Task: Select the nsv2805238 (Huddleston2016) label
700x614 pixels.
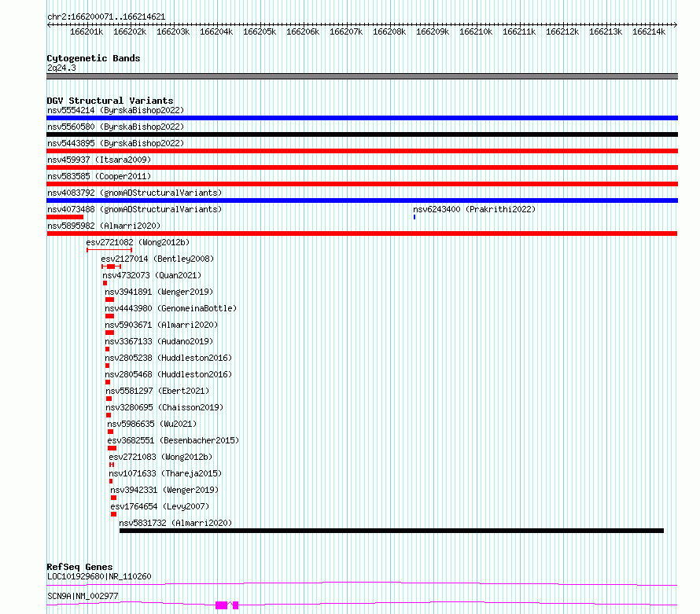Action: [x=168, y=358]
